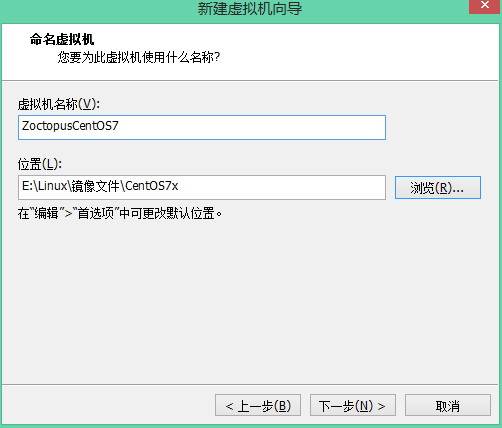Screen dimensions: 502x428
Task: Click the location path field E:\Linux\镜像文件\CentOS7x
Action: tap(202, 187)
